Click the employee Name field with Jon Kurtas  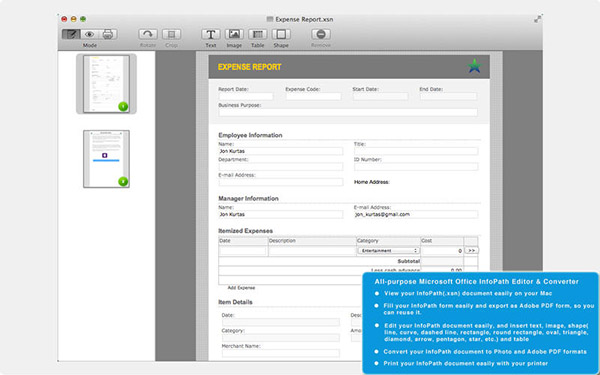280,151
